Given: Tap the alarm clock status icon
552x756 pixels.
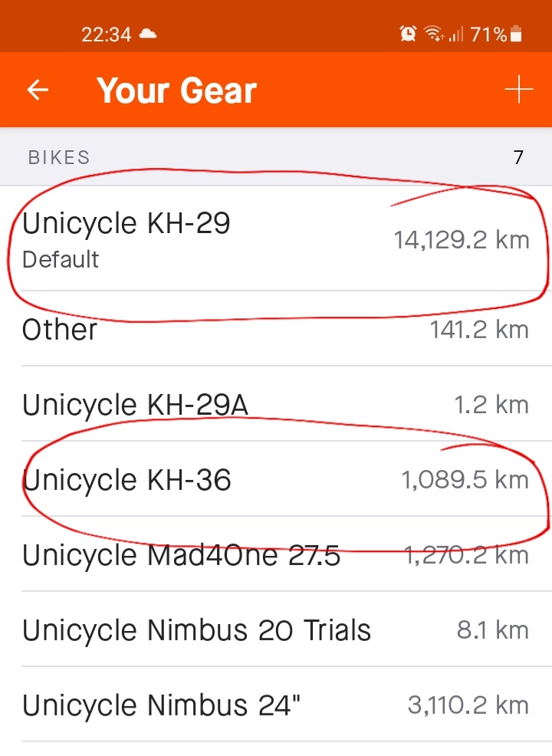Looking at the screenshot, I should pyautogui.click(x=408, y=34).
